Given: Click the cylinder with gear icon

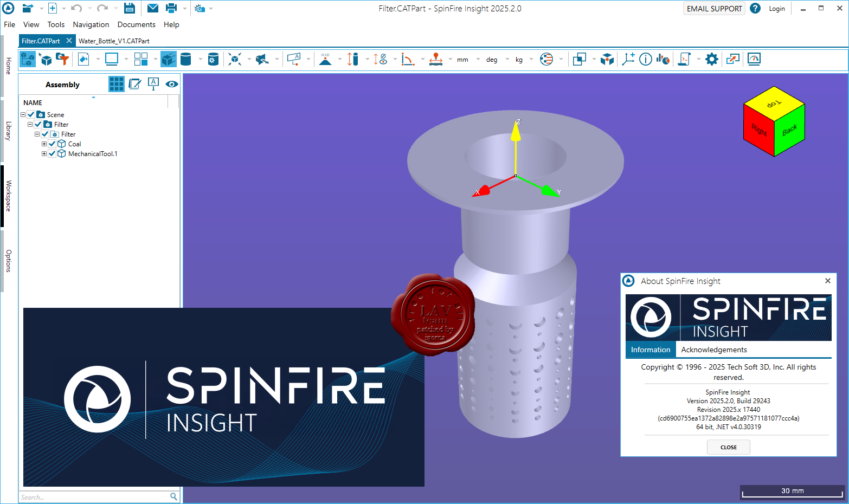Looking at the screenshot, I should (213, 59).
